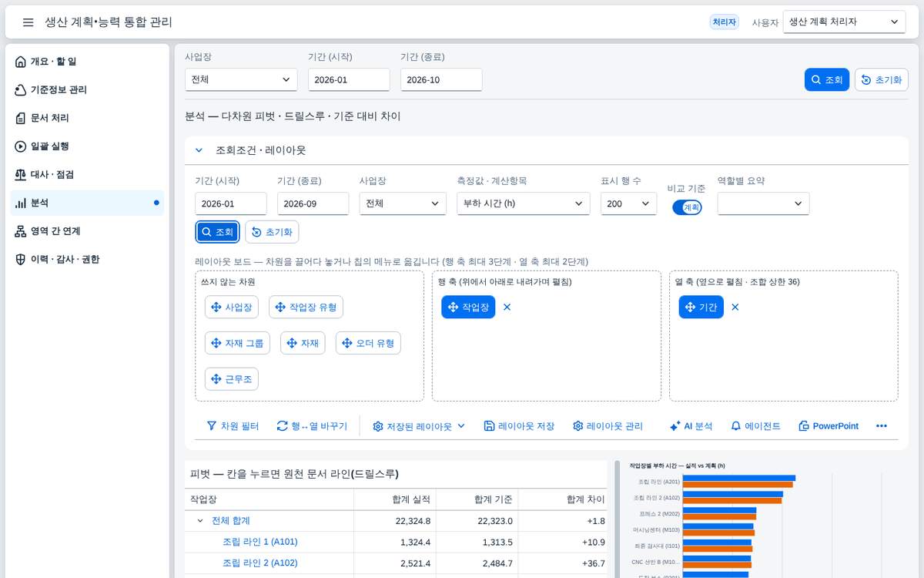This screenshot has width=924, height=578.
Task: Select the 자재 그룹 dimension chip
Action: (237, 343)
